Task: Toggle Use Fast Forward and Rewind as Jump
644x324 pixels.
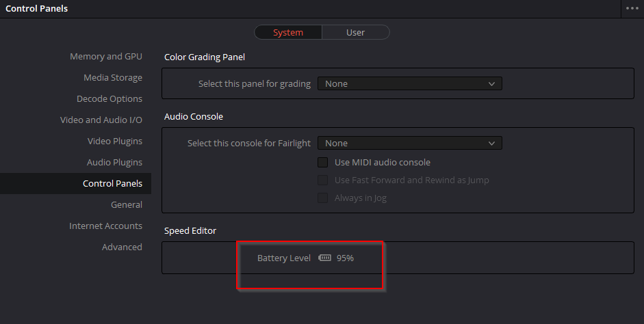Action: pos(323,180)
